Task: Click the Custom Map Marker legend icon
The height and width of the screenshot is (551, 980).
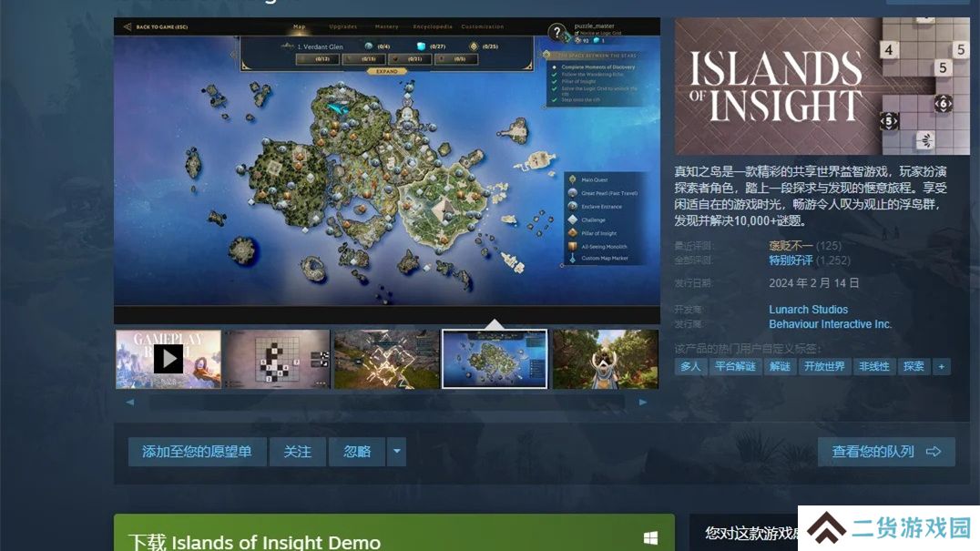Action: point(573,258)
